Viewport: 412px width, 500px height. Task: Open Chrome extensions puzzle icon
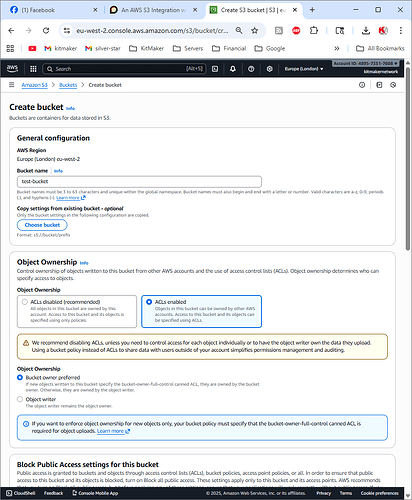[314, 31]
